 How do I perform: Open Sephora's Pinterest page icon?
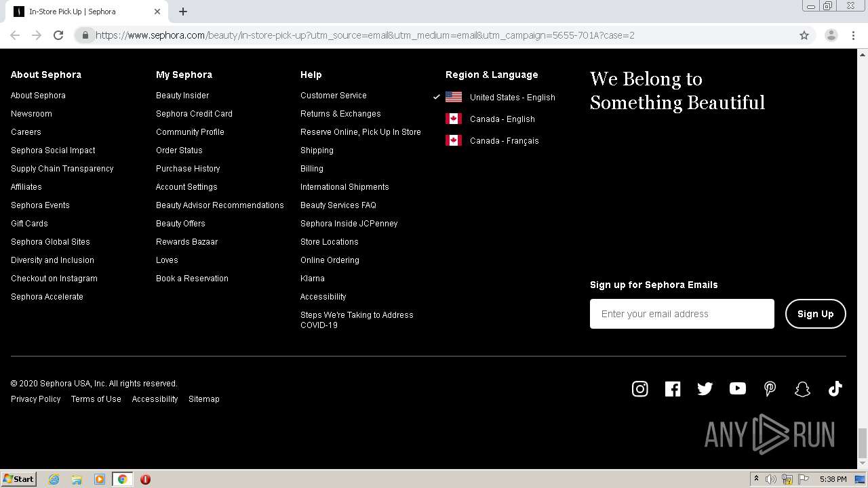[x=770, y=388]
